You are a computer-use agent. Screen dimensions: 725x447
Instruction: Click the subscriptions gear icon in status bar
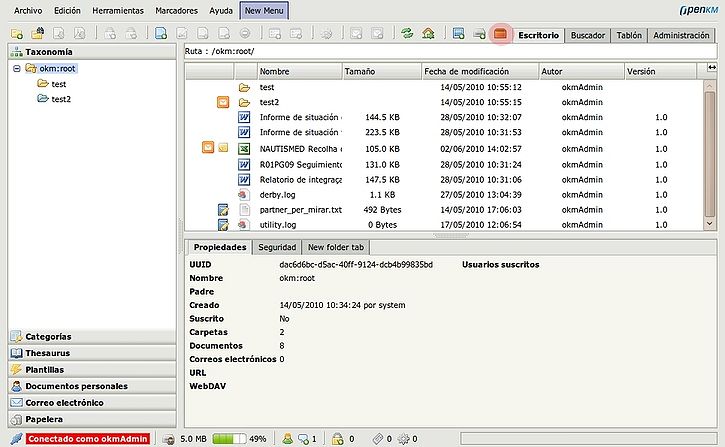(403, 439)
